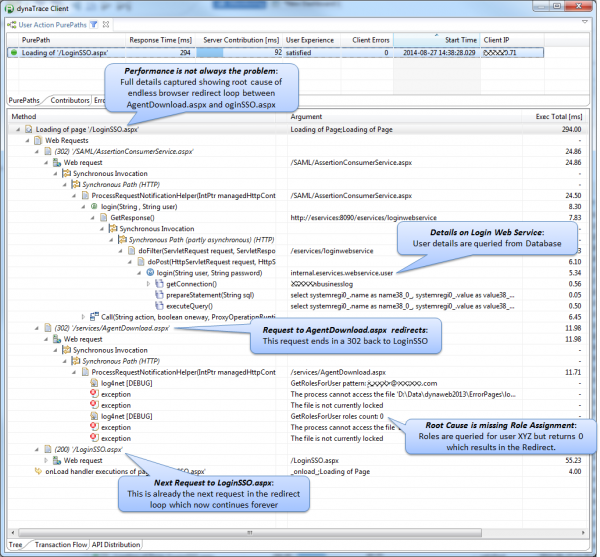Click the doFilter method icon

tap(131, 251)
